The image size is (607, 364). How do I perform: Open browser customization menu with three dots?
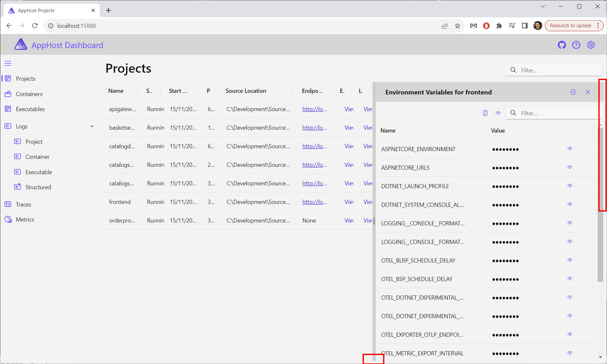click(x=598, y=25)
